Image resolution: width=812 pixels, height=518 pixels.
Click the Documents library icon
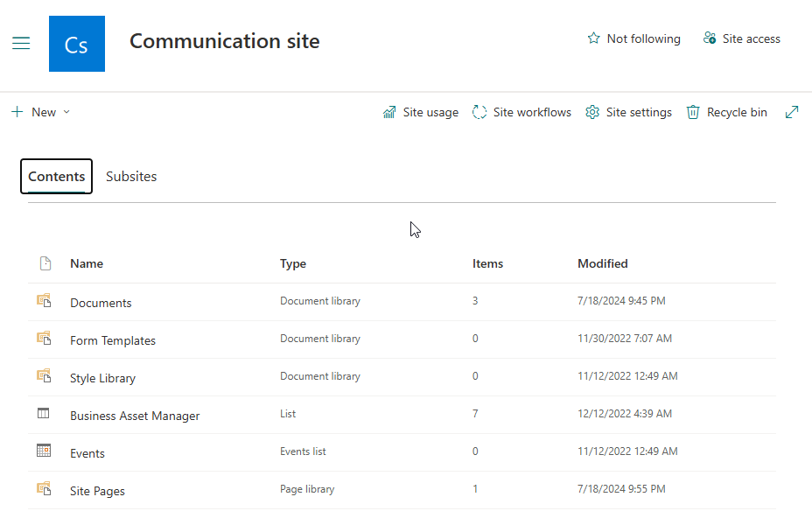pos(44,300)
